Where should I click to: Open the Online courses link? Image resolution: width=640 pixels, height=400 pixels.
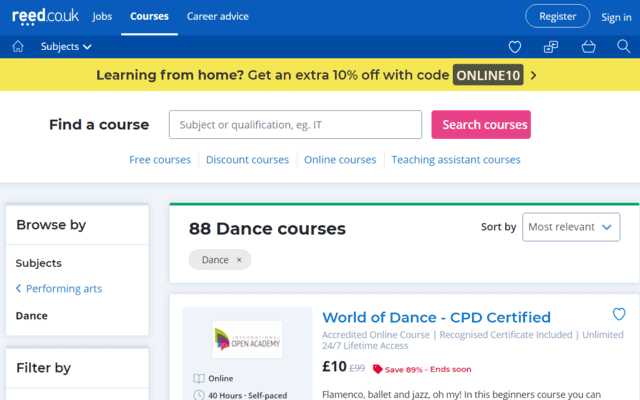(x=340, y=160)
